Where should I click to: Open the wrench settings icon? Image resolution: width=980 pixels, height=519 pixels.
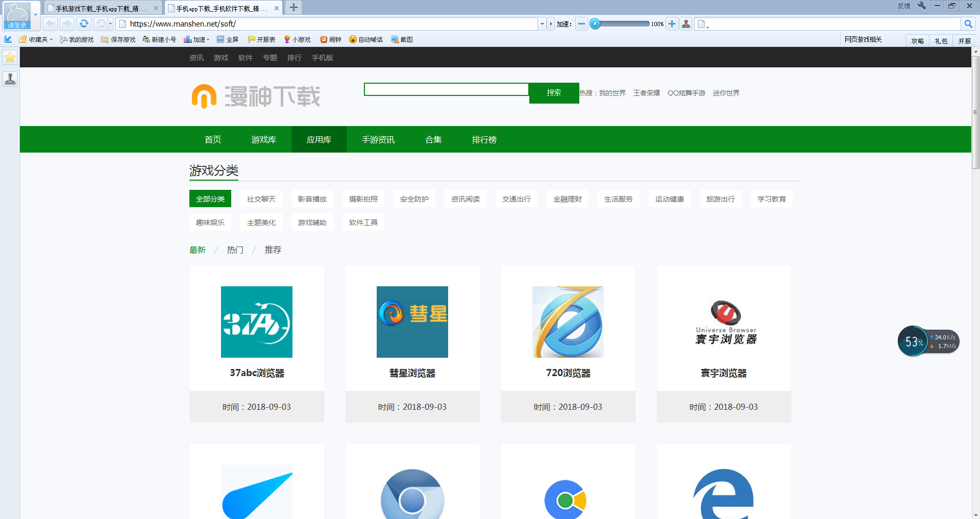pyautogui.click(x=921, y=6)
